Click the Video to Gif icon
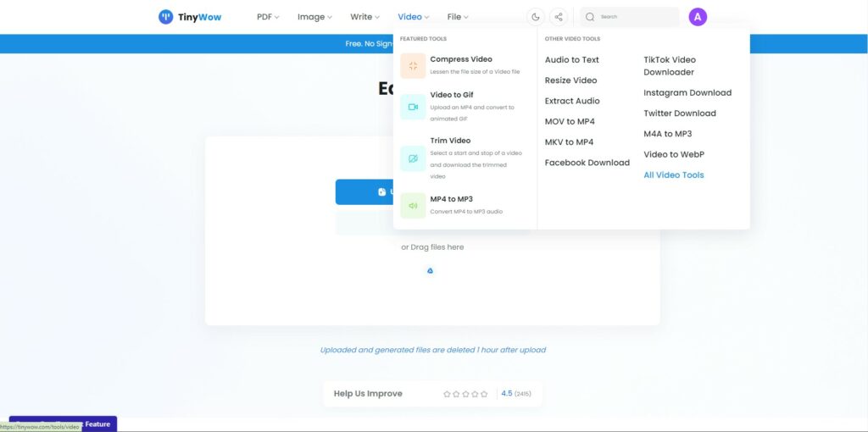 pos(413,107)
